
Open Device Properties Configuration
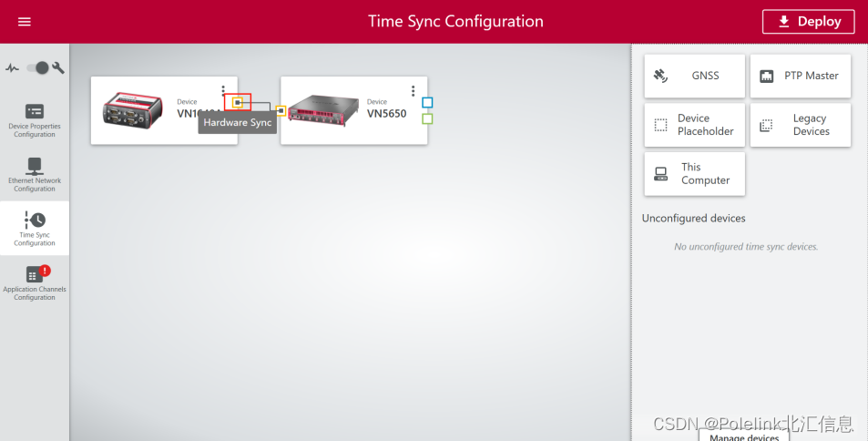click(35, 119)
